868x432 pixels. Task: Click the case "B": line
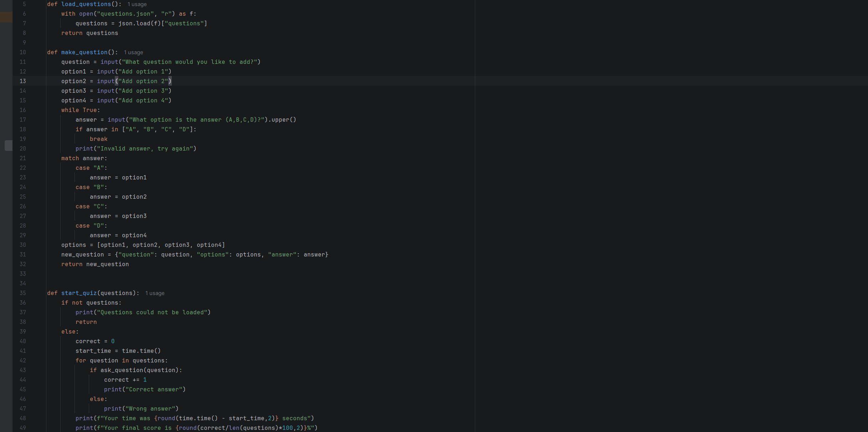pyautogui.click(x=91, y=187)
